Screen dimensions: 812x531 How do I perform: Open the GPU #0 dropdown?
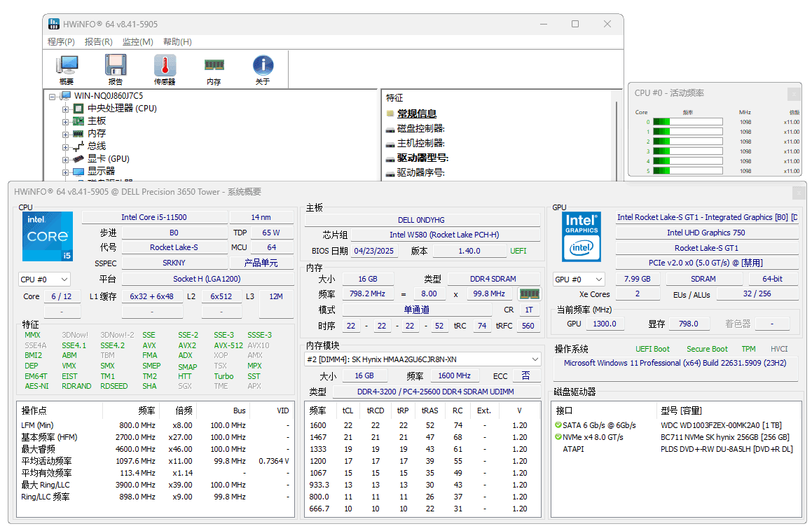(x=578, y=279)
